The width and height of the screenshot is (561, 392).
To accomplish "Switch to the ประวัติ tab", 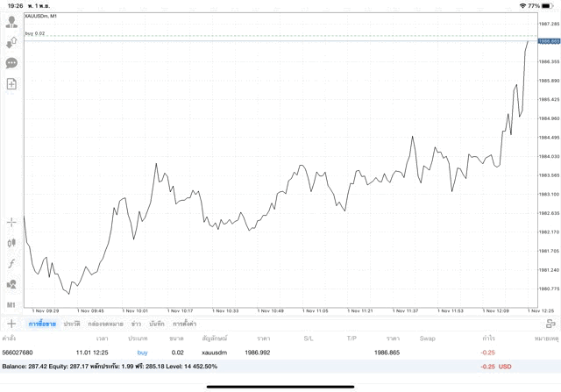I will coord(72,324).
